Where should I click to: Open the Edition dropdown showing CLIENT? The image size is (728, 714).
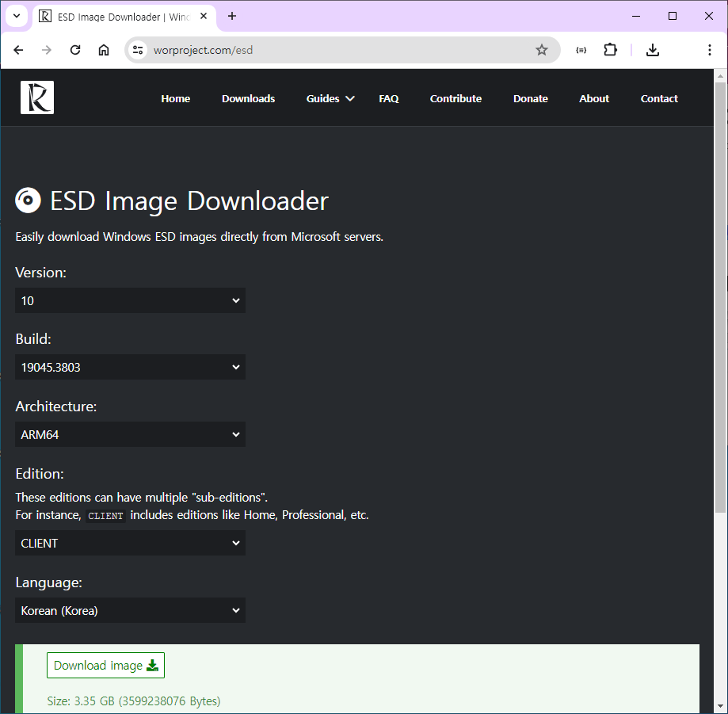(x=130, y=543)
